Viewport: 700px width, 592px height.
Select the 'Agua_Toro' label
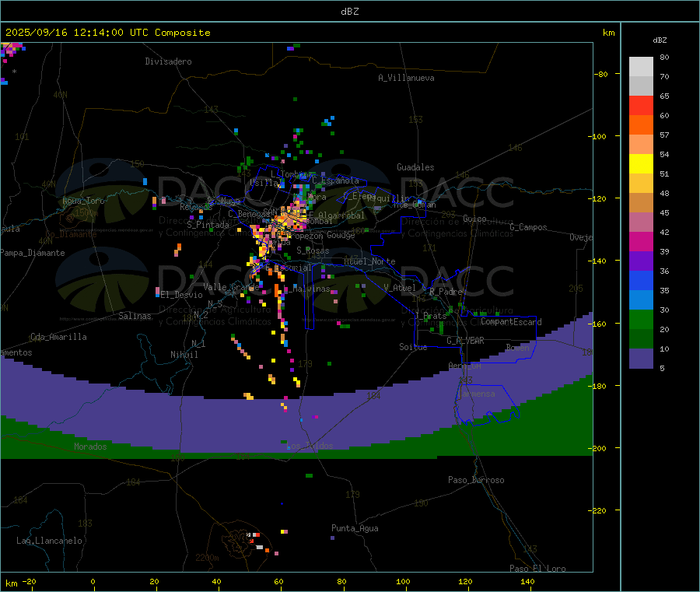coord(83,201)
